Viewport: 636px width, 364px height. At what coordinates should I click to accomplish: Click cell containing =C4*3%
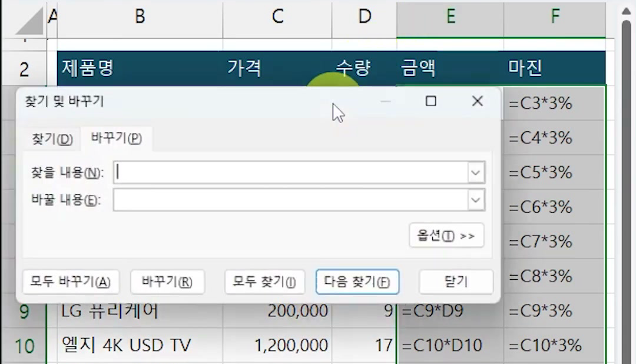coord(555,138)
